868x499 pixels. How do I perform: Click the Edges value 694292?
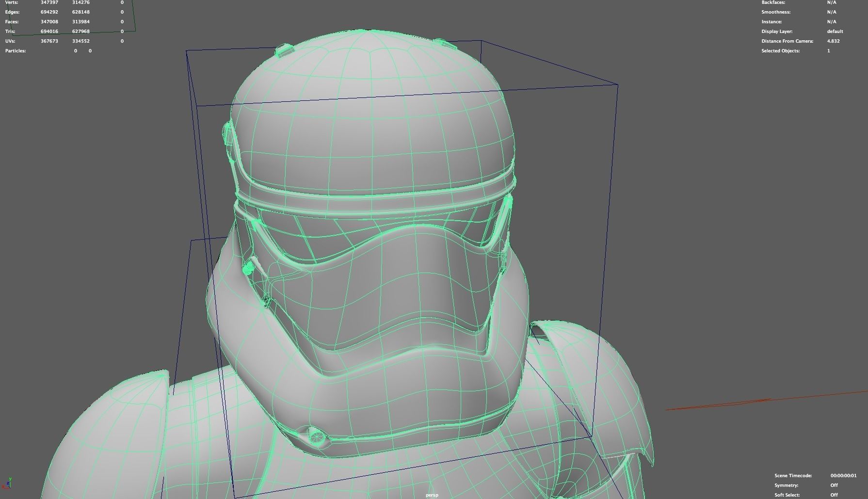(49, 12)
